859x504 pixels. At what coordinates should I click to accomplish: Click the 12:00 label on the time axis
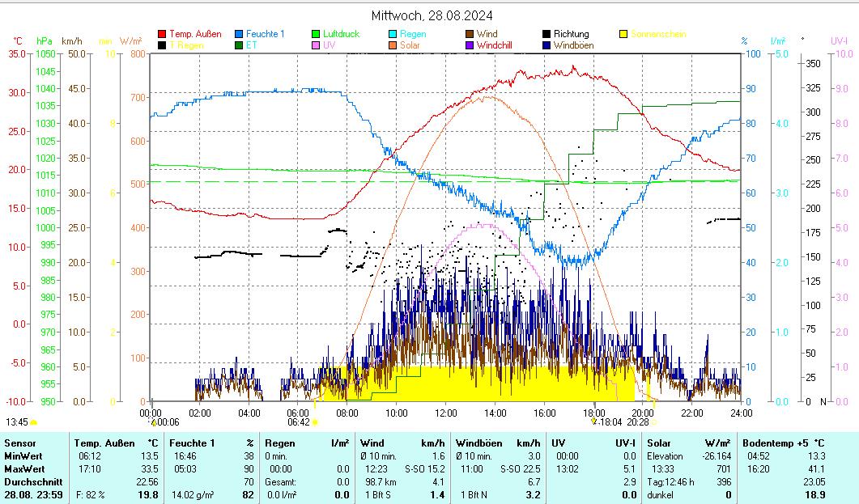(x=446, y=413)
